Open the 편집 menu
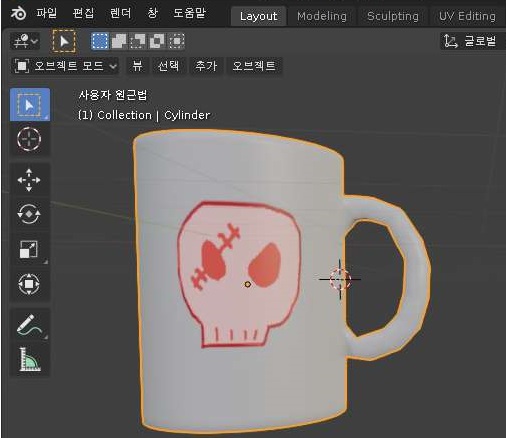This screenshot has height=438, width=506. [83, 13]
